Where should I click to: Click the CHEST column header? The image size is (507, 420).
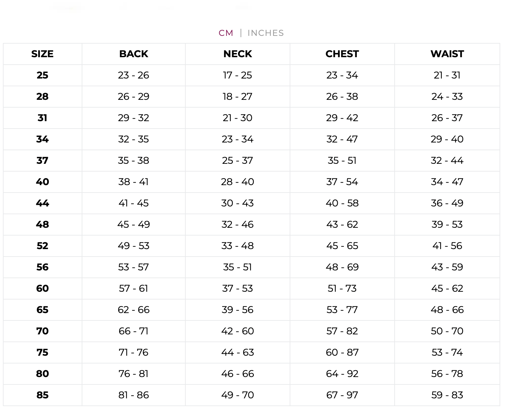tap(342, 54)
